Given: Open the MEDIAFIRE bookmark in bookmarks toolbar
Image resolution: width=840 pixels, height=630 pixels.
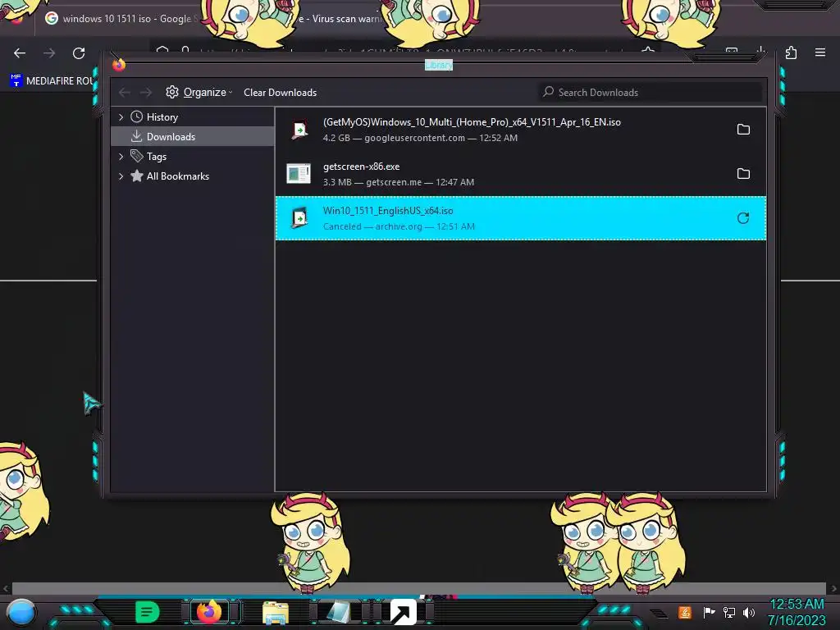Looking at the screenshot, I should click(x=52, y=81).
